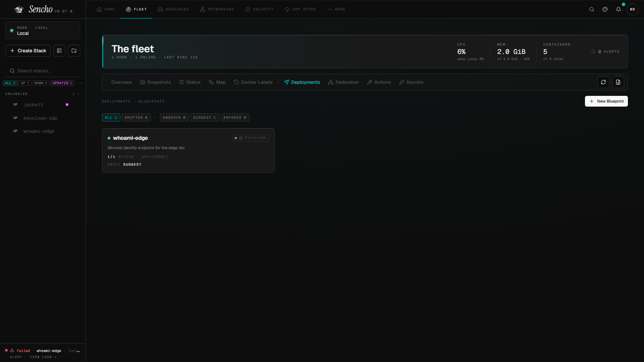The height and width of the screenshot is (362, 644).
Task: Click the 0 Alerts bell indicator
Action: (x=605, y=52)
